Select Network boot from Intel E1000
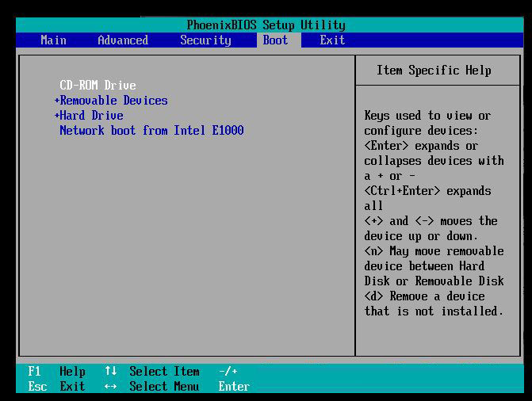 point(151,130)
